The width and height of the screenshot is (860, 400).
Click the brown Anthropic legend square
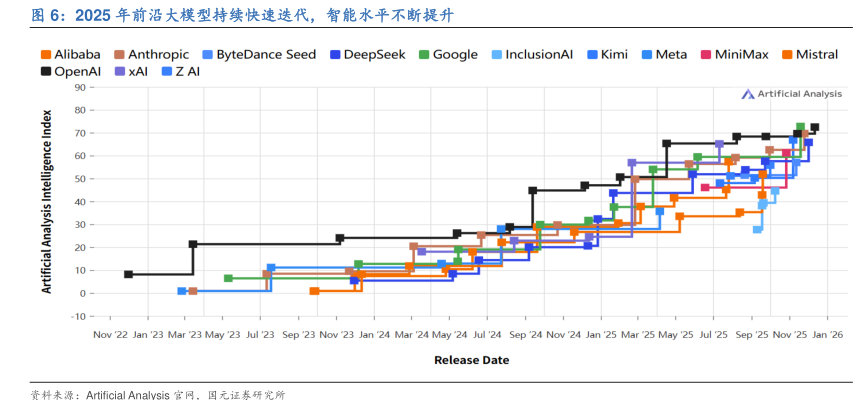coord(120,54)
